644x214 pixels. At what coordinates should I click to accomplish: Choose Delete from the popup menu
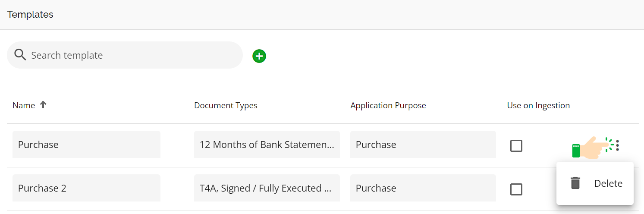pyautogui.click(x=595, y=183)
